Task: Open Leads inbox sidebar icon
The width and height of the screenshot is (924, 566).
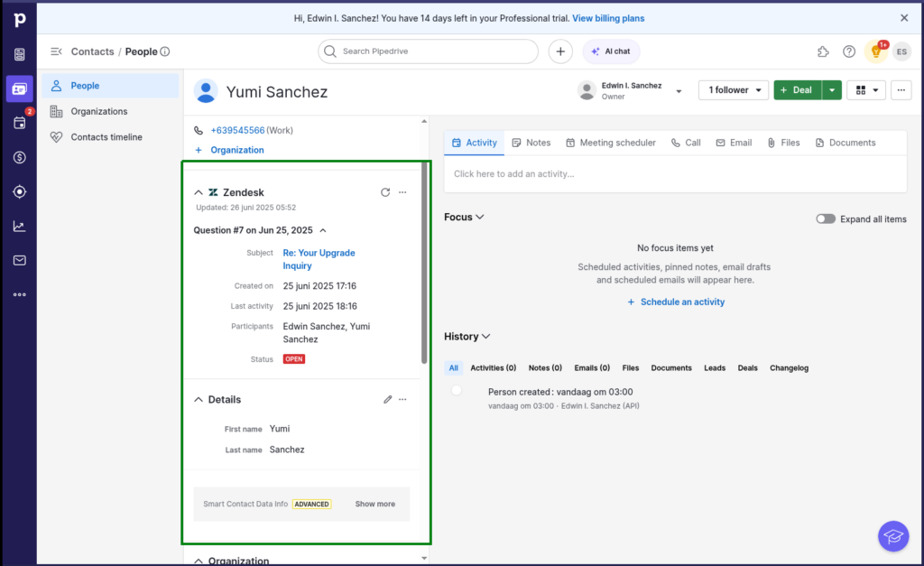Action: pyautogui.click(x=20, y=55)
